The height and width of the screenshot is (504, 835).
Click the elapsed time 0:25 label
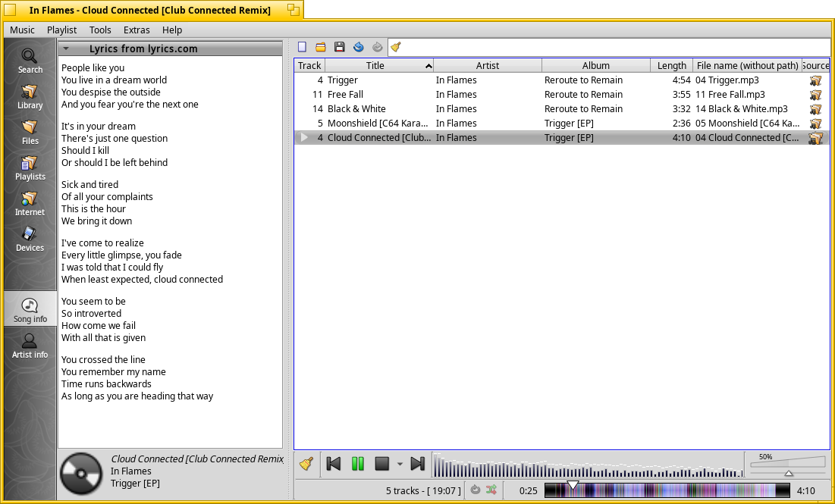click(x=529, y=490)
